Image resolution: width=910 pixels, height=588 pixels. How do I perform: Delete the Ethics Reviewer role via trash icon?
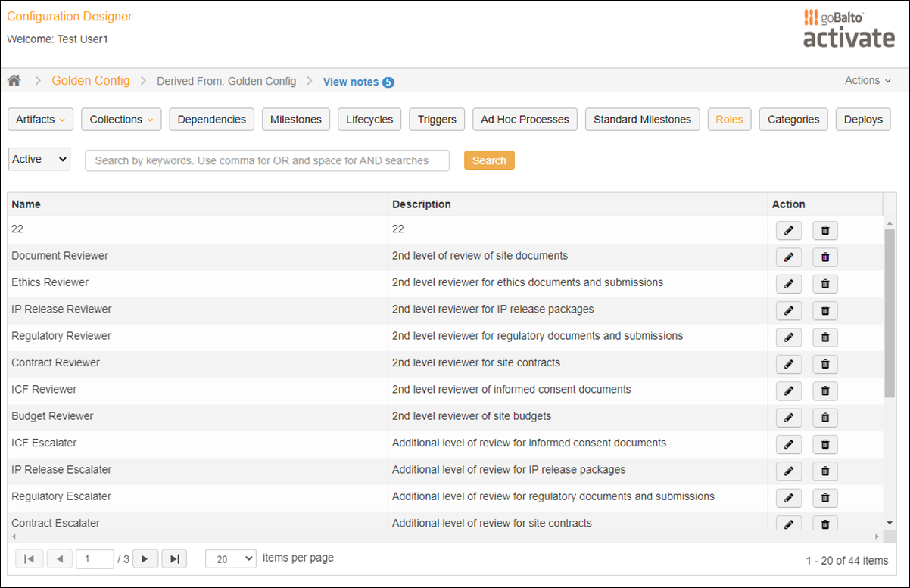pyautogui.click(x=825, y=285)
